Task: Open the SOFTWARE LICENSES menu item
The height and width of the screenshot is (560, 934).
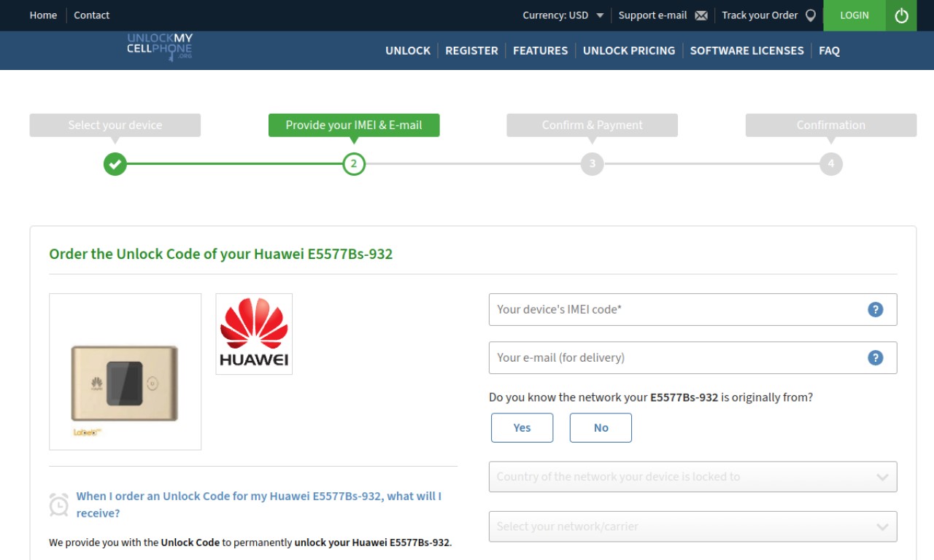Action: click(x=746, y=50)
